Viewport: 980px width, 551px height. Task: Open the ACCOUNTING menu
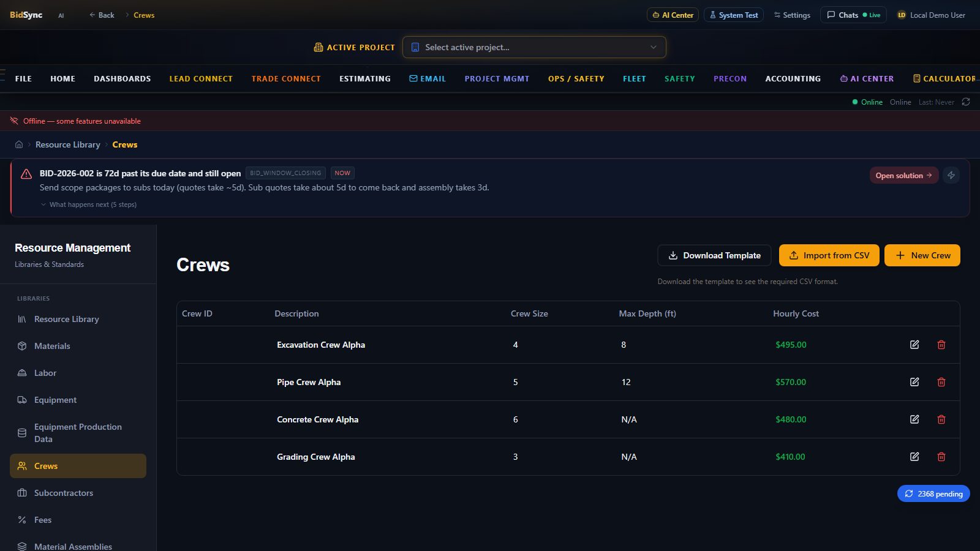[793, 78]
